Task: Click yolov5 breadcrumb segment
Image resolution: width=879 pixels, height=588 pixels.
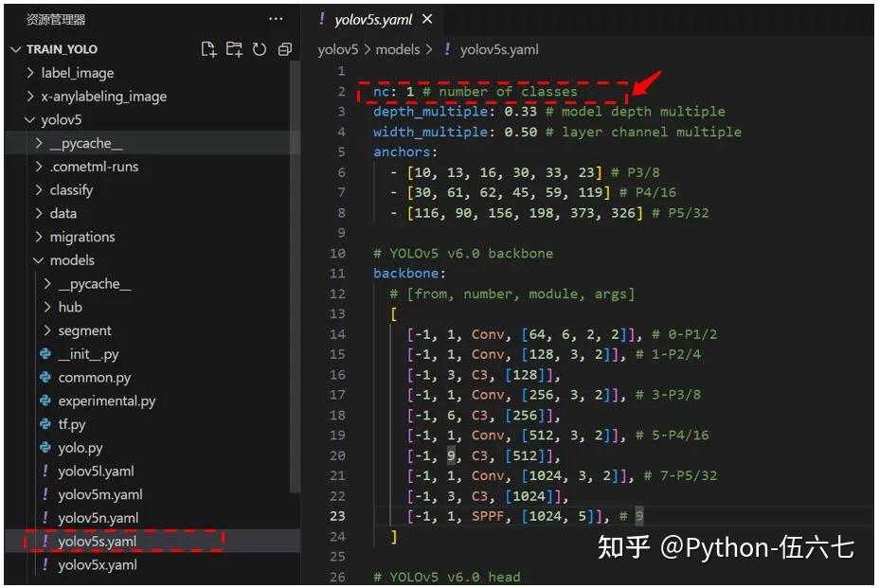Action: point(337,49)
